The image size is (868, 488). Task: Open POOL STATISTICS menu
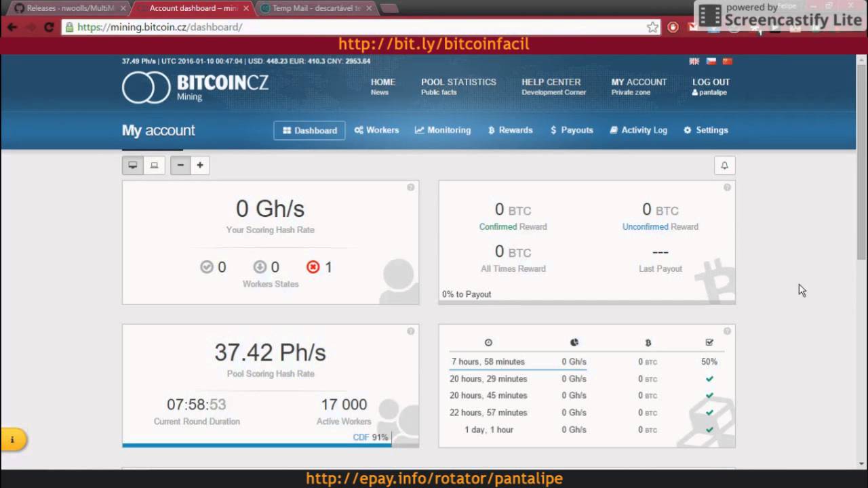[458, 86]
